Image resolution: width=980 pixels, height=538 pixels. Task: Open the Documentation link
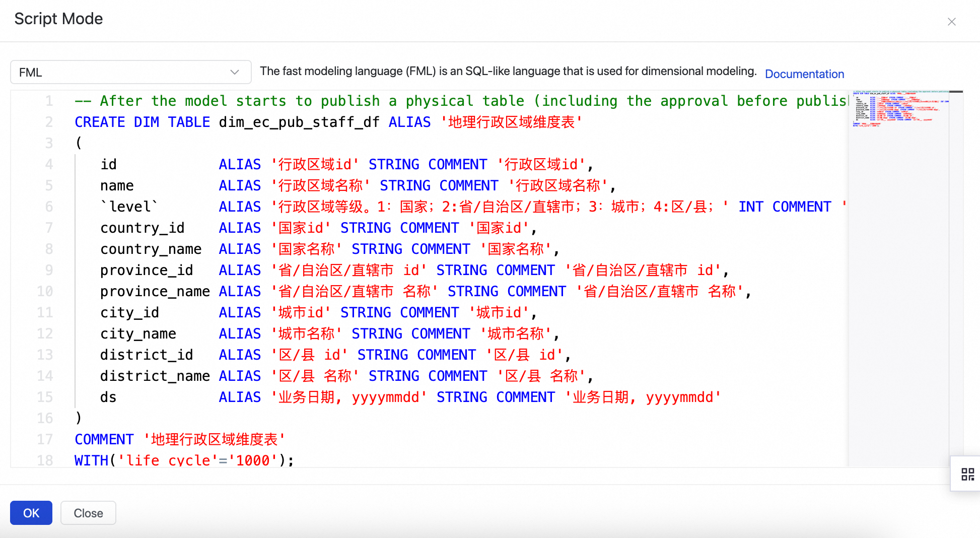click(804, 74)
